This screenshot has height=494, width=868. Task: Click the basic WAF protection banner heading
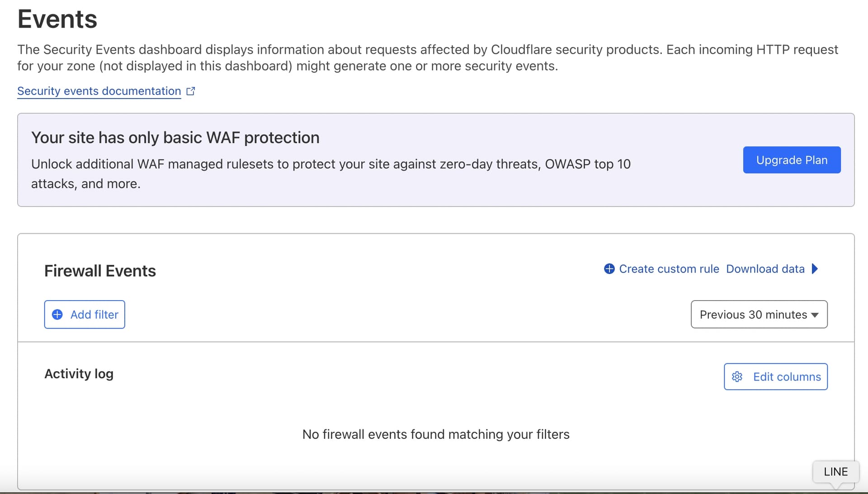coord(175,137)
